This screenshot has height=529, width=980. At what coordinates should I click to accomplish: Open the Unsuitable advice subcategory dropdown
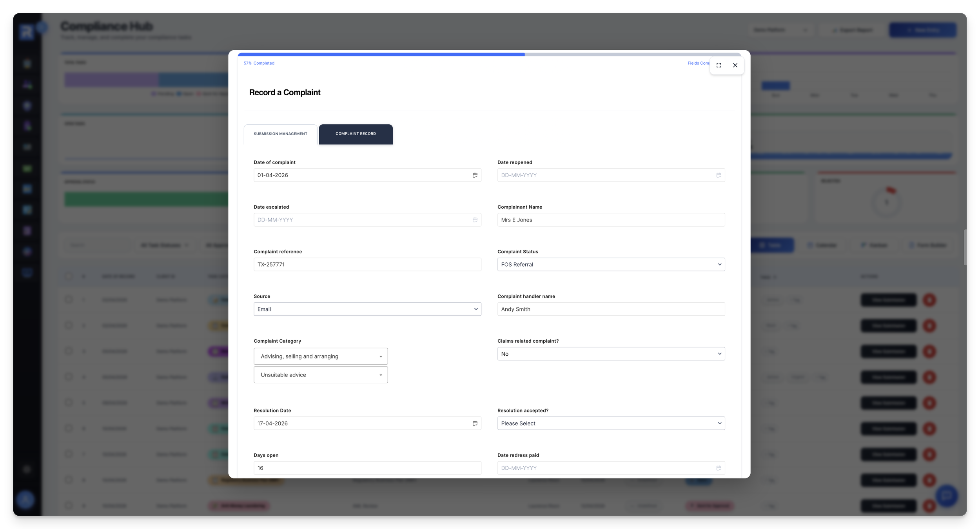point(320,375)
